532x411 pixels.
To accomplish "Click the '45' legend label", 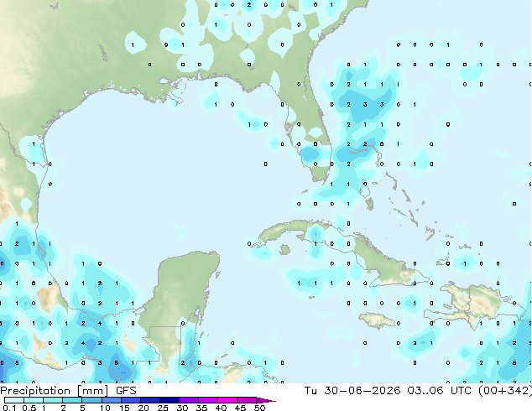I will coord(240,408).
